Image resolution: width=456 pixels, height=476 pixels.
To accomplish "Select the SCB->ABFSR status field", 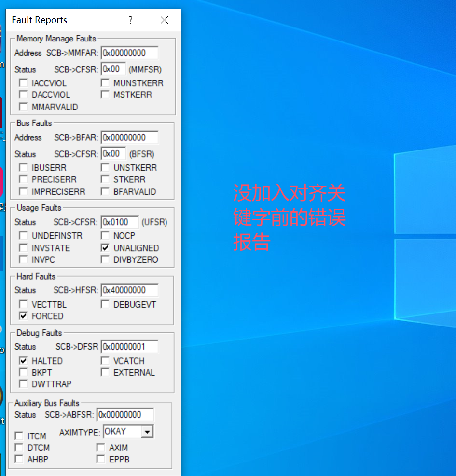I will point(125,415).
